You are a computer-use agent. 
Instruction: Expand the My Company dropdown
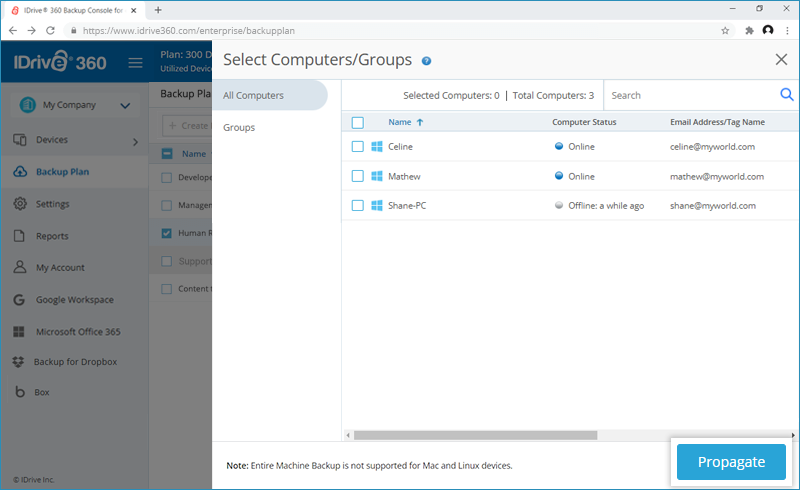(125, 105)
